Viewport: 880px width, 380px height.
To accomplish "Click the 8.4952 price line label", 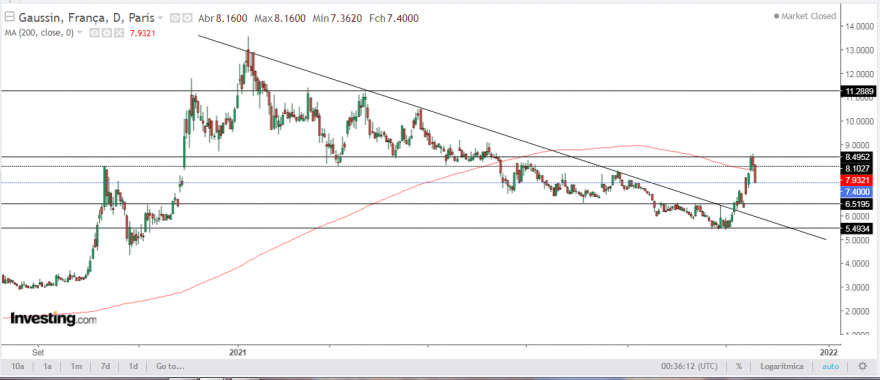I will tap(856, 157).
